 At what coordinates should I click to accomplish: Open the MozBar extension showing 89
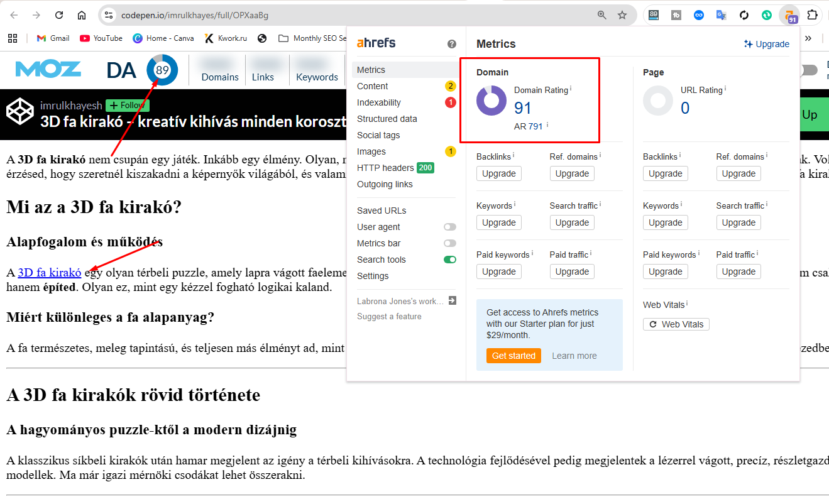point(654,15)
